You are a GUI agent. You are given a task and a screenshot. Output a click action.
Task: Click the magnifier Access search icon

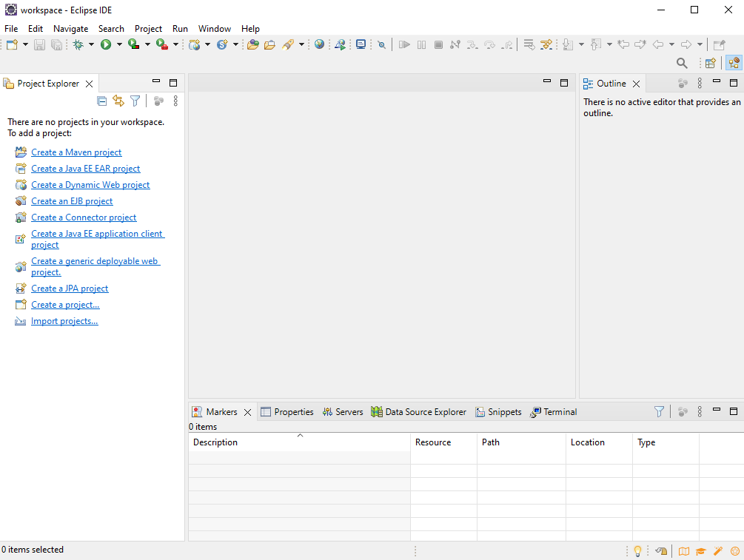coord(682,63)
